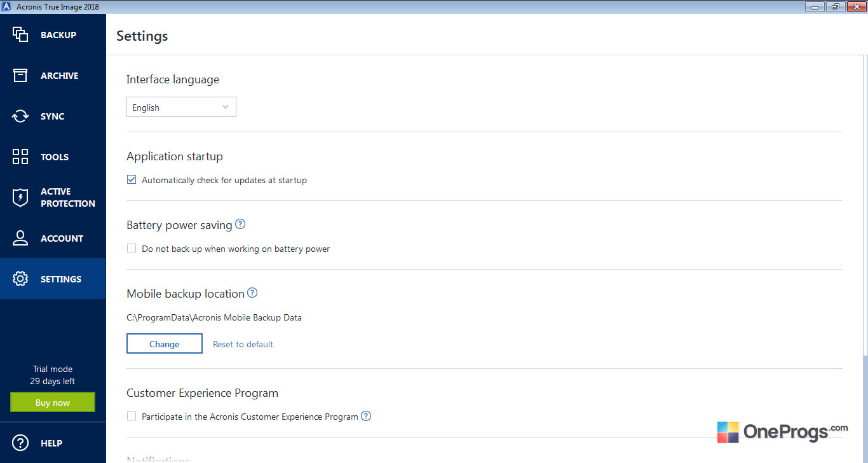This screenshot has height=463, width=868.
Task: Click the 'Trial mode' text
Action: (x=53, y=369)
